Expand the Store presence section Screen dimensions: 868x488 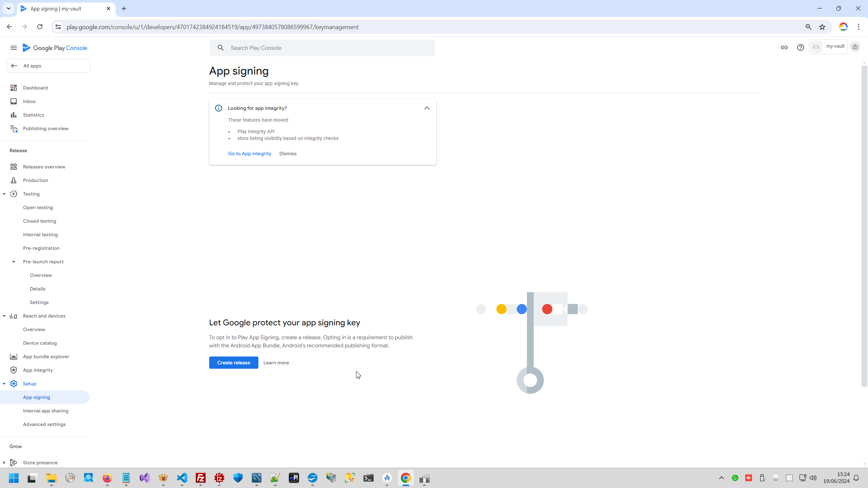(x=4, y=463)
